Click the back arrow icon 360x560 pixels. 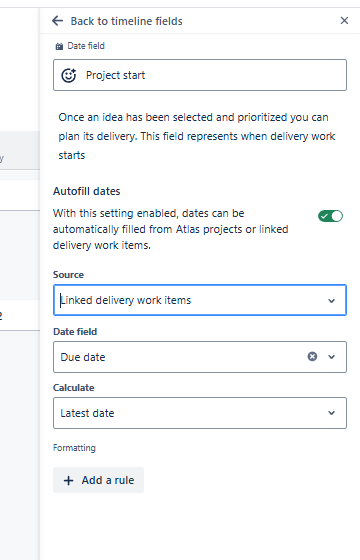click(x=58, y=21)
